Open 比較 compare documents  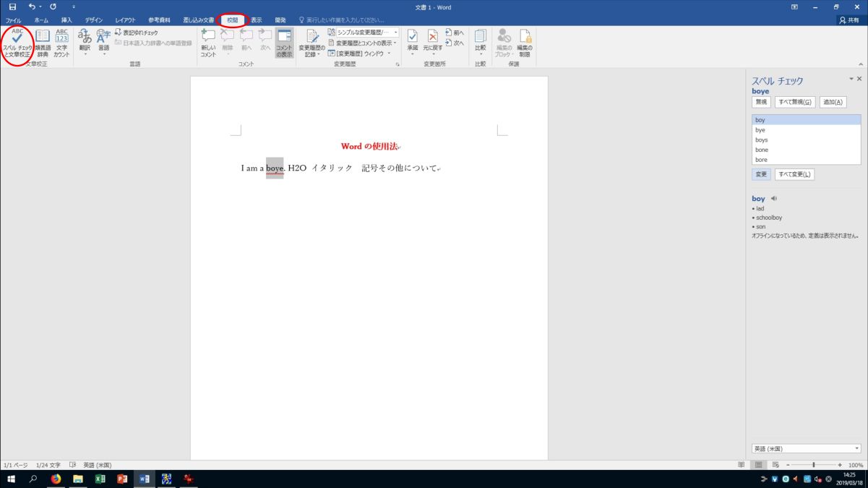pos(481,43)
